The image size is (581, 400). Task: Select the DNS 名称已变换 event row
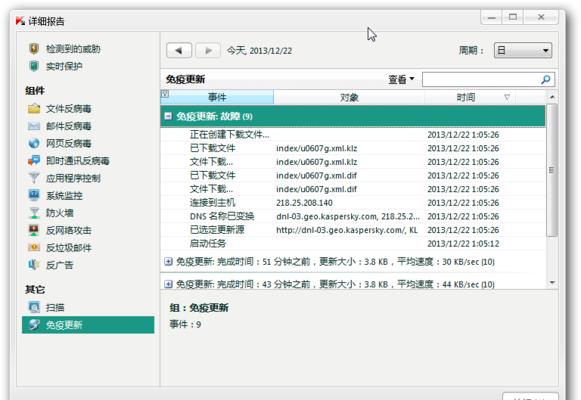pyautogui.click(x=353, y=216)
